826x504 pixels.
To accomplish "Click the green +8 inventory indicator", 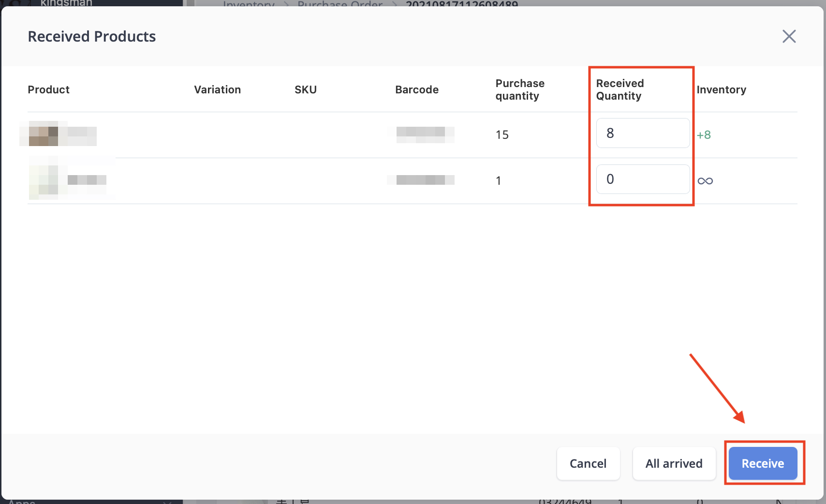I will pos(704,135).
